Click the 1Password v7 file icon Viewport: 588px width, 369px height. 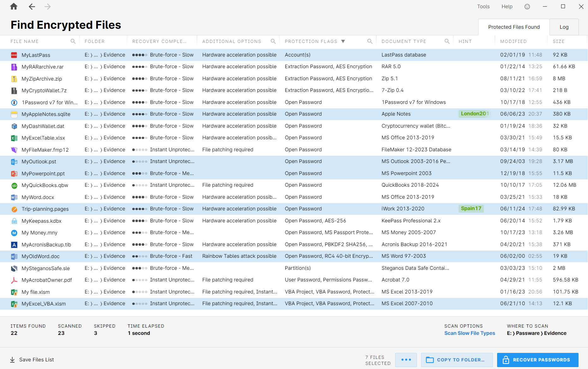pos(14,102)
